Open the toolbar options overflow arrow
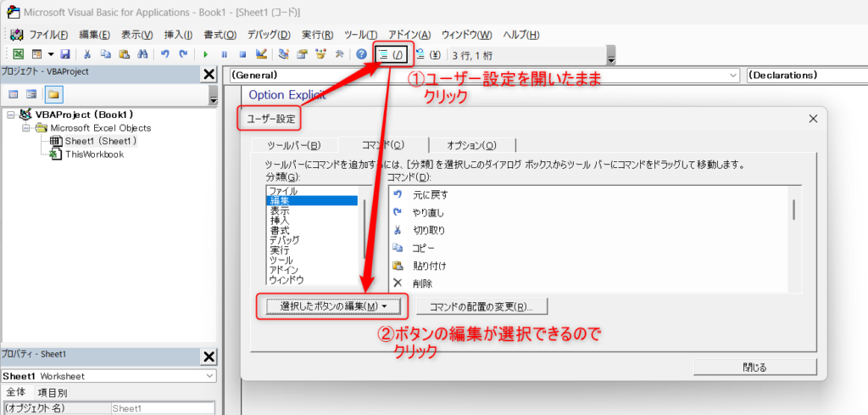Screen dimensions: 868x415 (x=611, y=55)
